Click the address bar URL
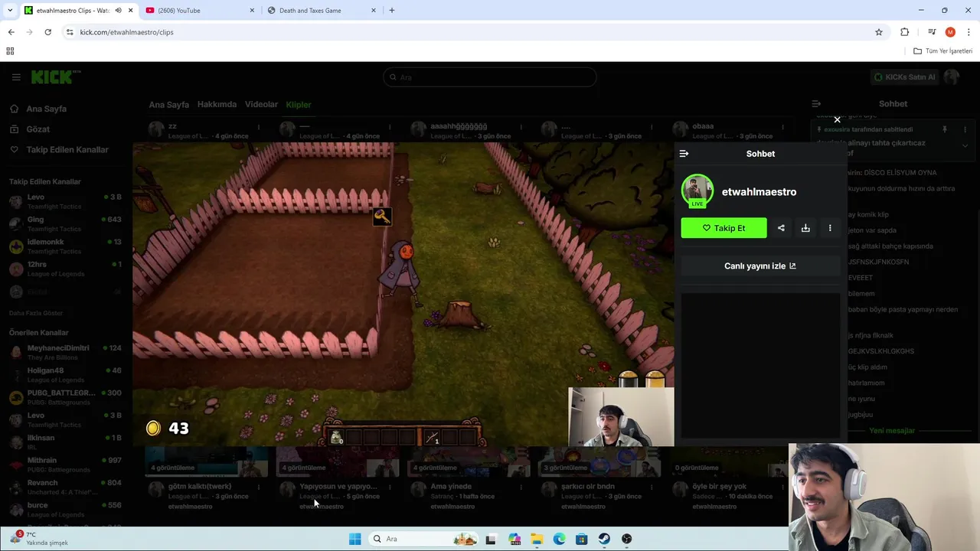The width and height of the screenshot is (980, 551). point(127,32)
